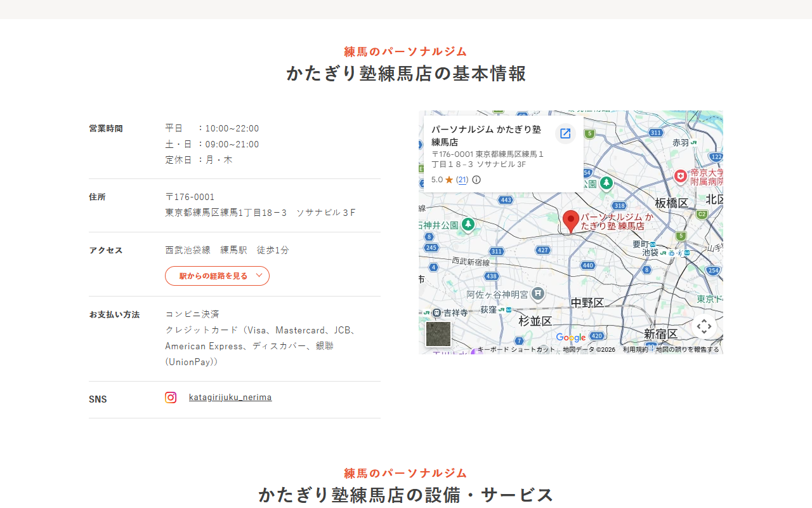Click the weekday hours 10:00~22:00 text
812x508 pixels.
(232, 128)
